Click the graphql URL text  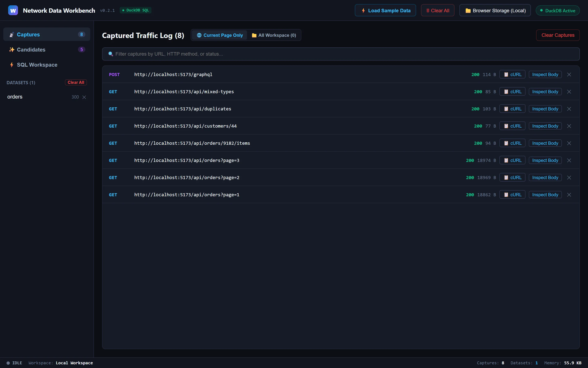click(173, 74)
